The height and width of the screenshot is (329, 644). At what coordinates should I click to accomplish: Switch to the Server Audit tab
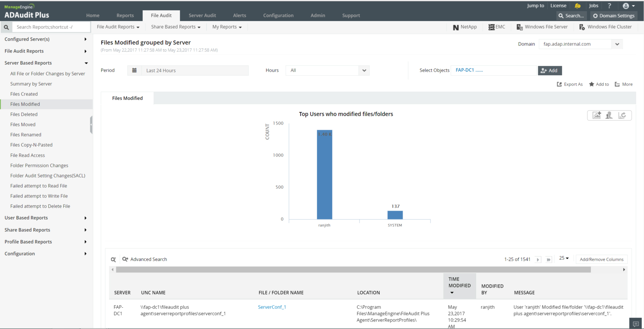(x=202, y=16)
